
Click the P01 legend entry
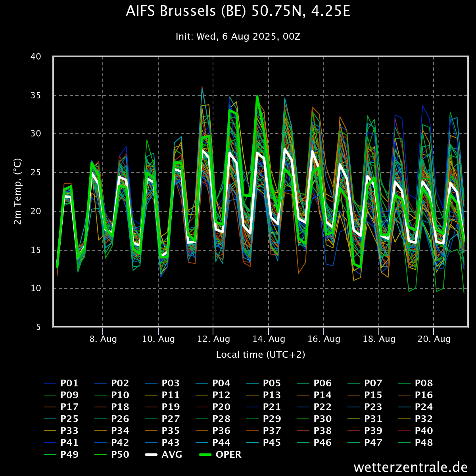pos(61,383)
